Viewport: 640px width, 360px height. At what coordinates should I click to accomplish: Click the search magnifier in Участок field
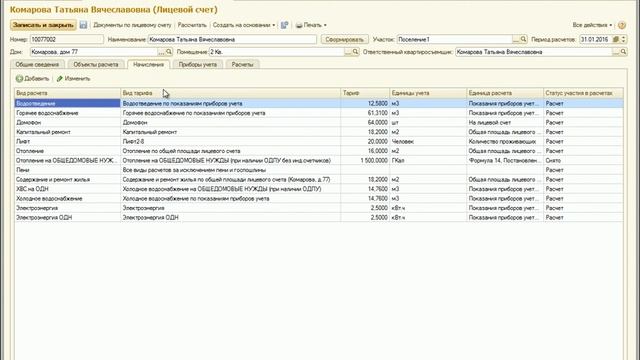(x=523, y=40)
